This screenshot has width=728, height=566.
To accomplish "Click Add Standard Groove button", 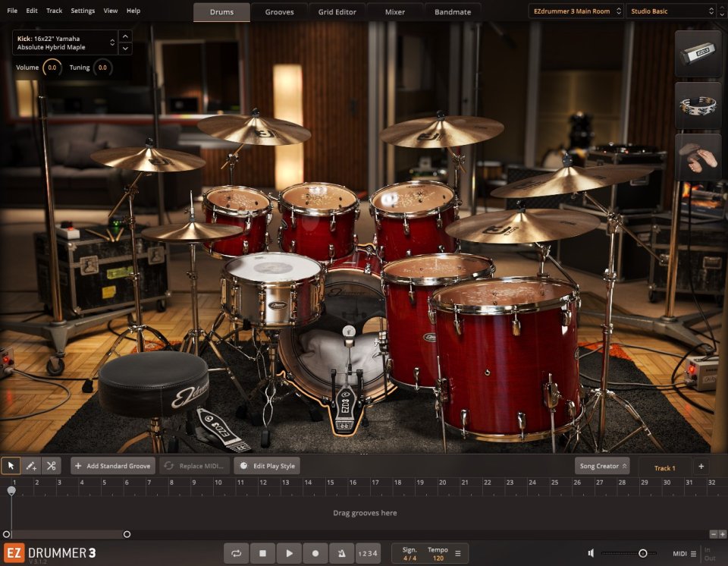I will (113, 466).
